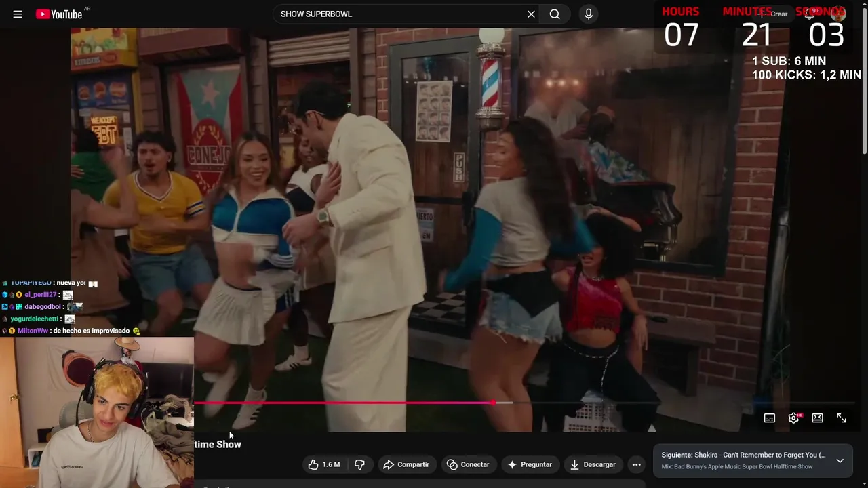Open the YouTube hamburger guide menu
Image resolution: width=868 pixels, height=488 pixels.
tap(18, 14)
